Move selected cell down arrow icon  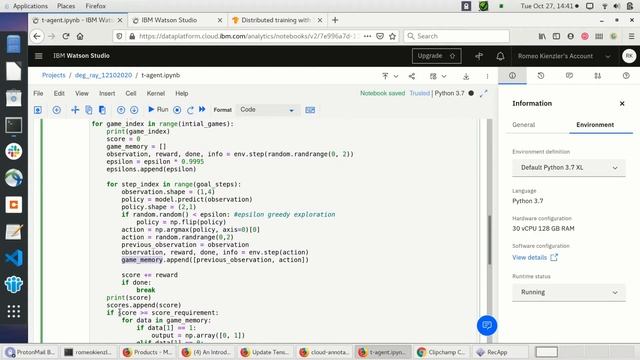pos(134,110)
